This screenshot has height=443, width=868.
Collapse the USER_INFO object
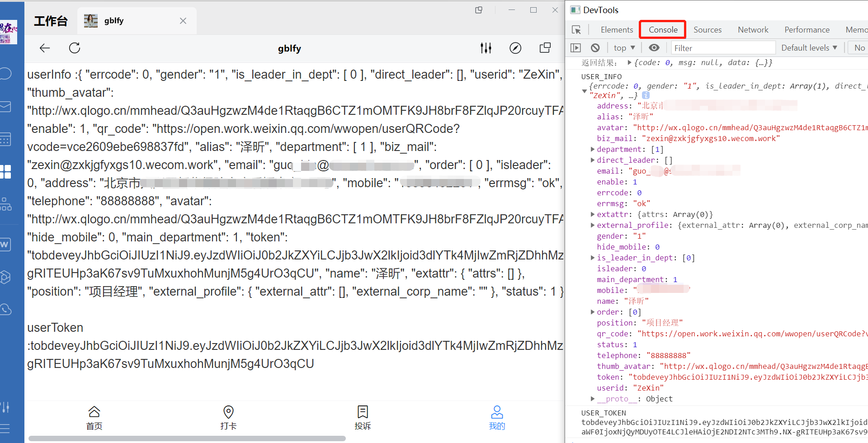tap(585, 91)
